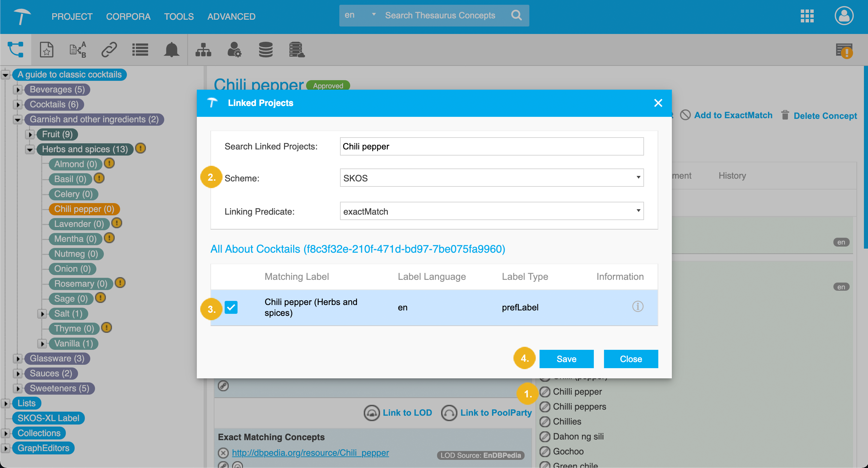Open the All About Cocktails project link
Screen dimensions: 868x468
tap(357, 249)
